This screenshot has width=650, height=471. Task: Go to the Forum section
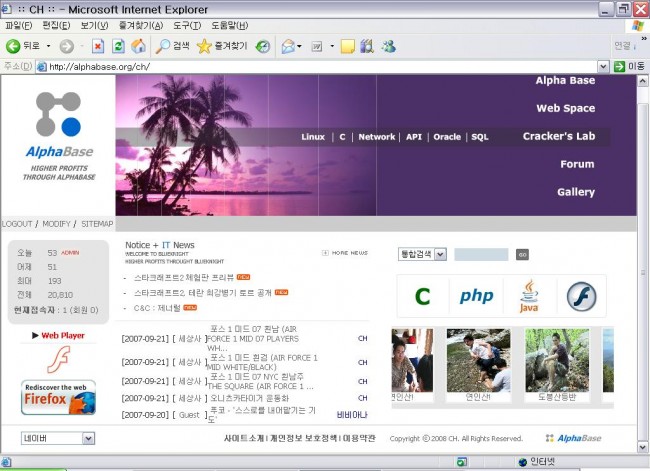577,164
